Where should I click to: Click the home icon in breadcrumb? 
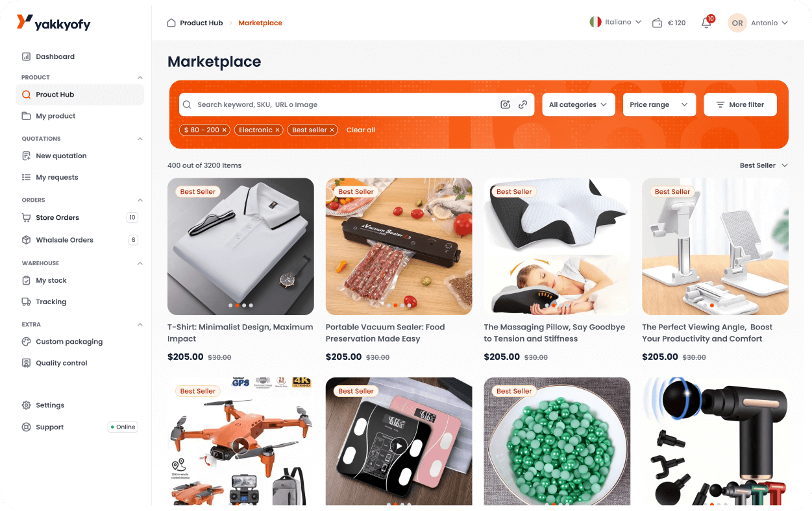click(171, 23)
